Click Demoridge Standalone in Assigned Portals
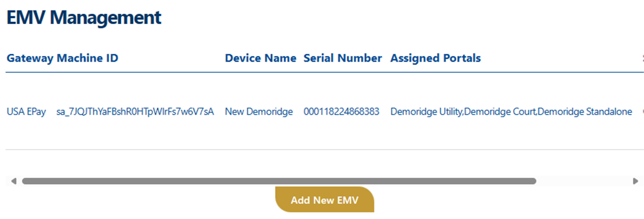Viewport: 644px width, 219px height. coord(584,112)
